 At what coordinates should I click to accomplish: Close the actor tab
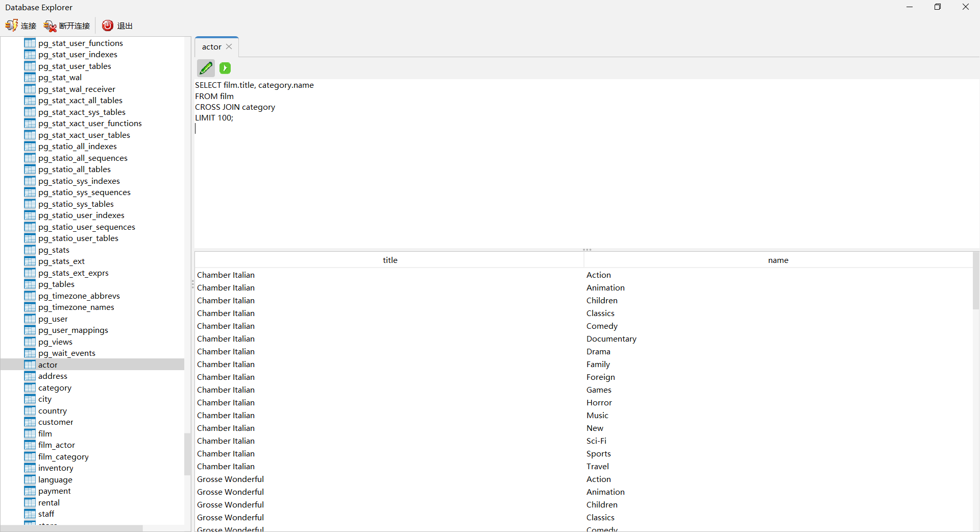229,46
